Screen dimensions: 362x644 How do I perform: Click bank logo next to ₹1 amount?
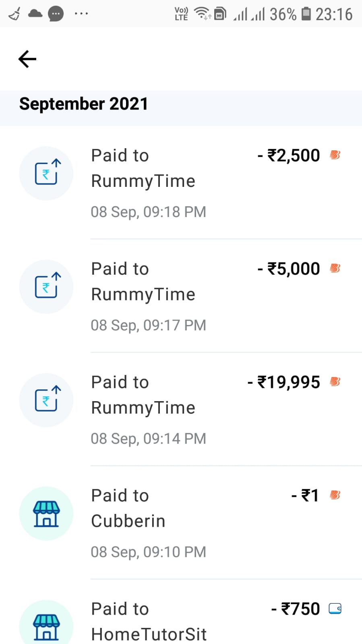[x=335, y=495]
